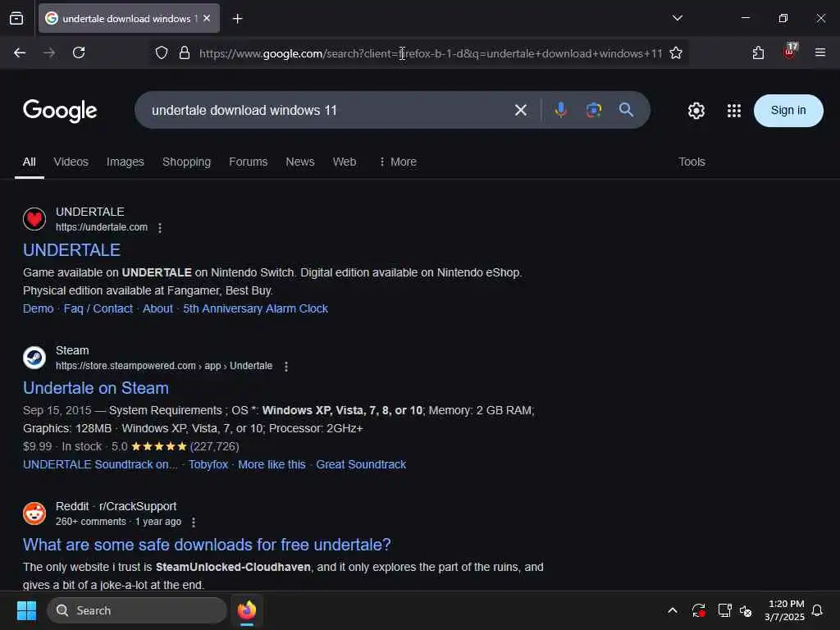Click the https://undertale.com URL text
840x630 pixels.
(x=102, y=227)
